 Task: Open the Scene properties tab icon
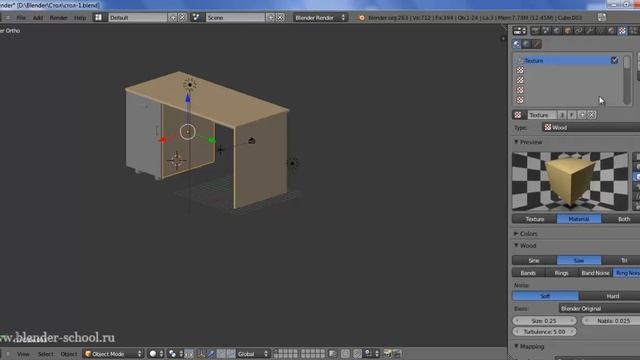click(546, 31)
